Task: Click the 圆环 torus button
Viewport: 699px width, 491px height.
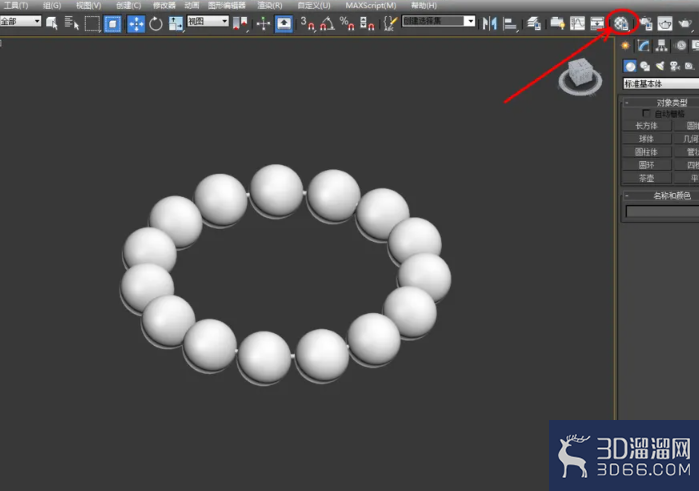Action: [646, 165]
